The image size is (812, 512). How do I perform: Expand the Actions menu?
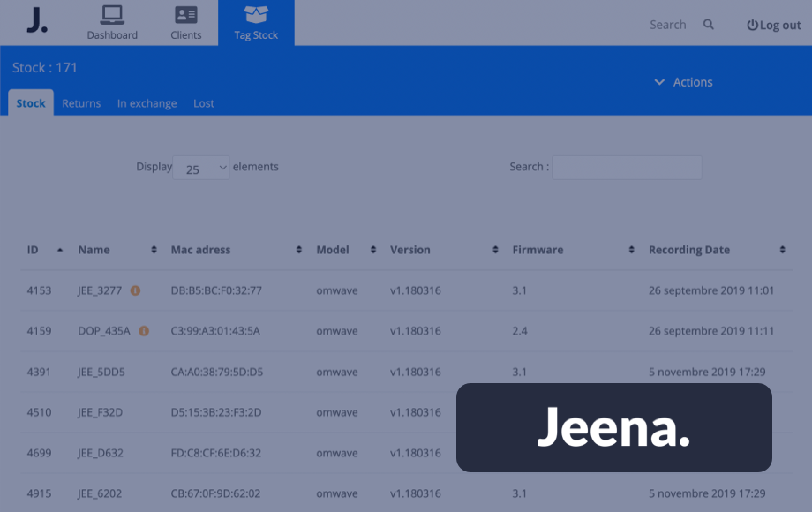(683, 82)
